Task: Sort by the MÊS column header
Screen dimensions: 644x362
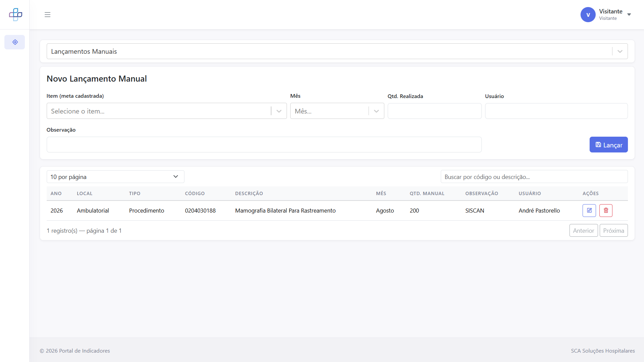Action: pyautogui.click(x=381, y=193)
